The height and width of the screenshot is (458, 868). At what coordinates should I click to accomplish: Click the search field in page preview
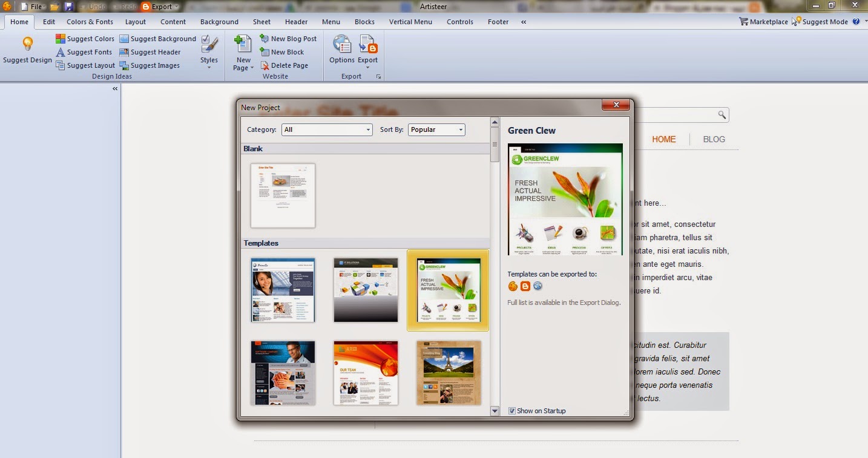pos(682,114)
